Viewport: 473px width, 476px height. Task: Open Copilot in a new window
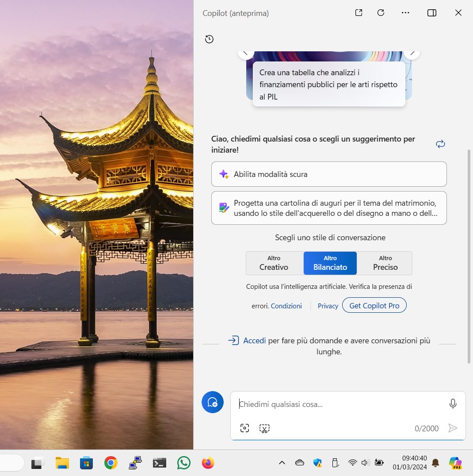(x=359, y=13)
